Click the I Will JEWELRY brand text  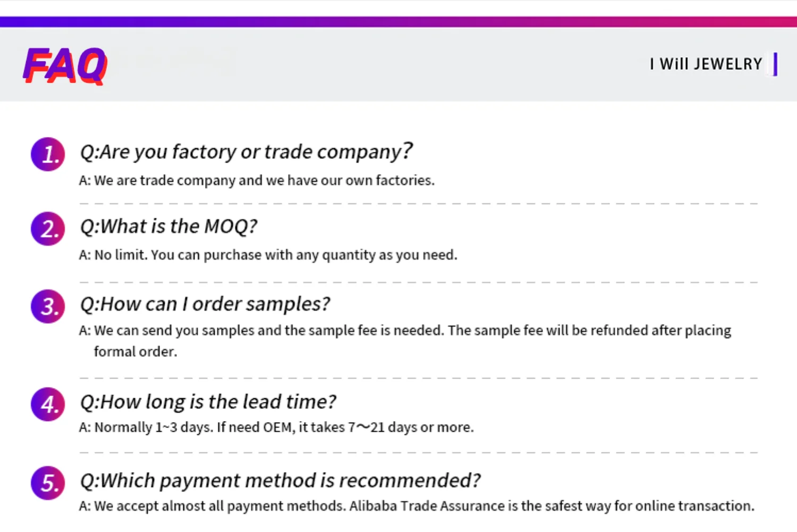706,64
